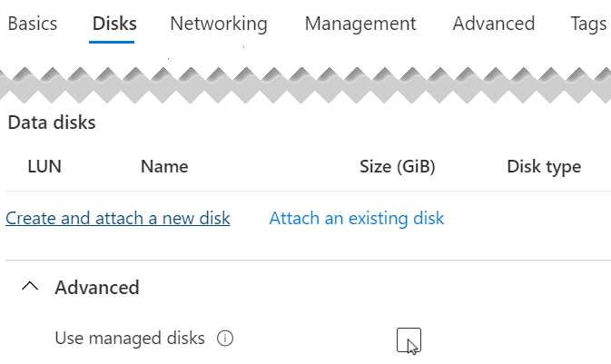Click the Disk type column header
Viewport: 611px width, 364px height.
pyautogui.click(x=544, y=166)
